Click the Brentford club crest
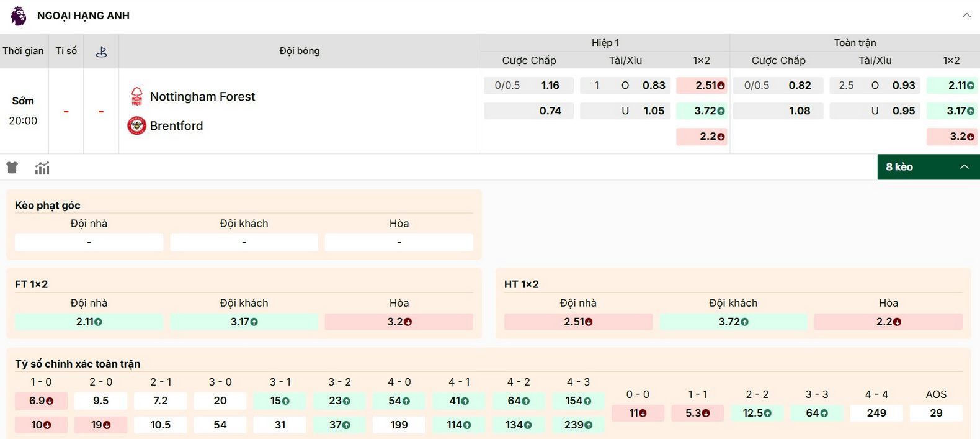 (136, 125)
